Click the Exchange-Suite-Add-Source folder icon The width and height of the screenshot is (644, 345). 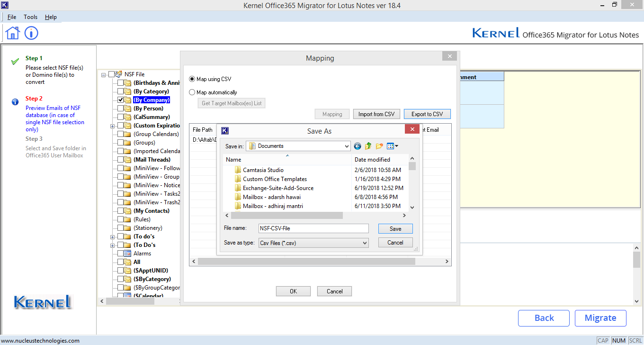point(238,188)
